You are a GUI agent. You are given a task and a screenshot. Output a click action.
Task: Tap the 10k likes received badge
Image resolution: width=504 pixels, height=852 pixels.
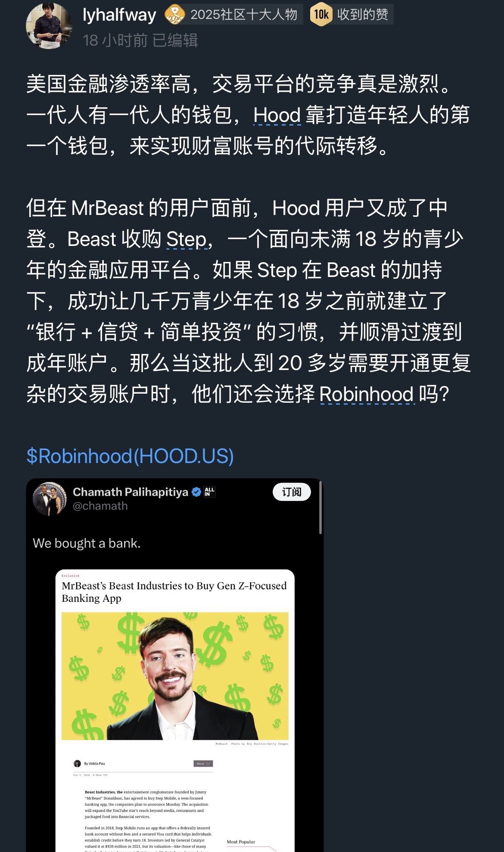[x=321, y=15]
